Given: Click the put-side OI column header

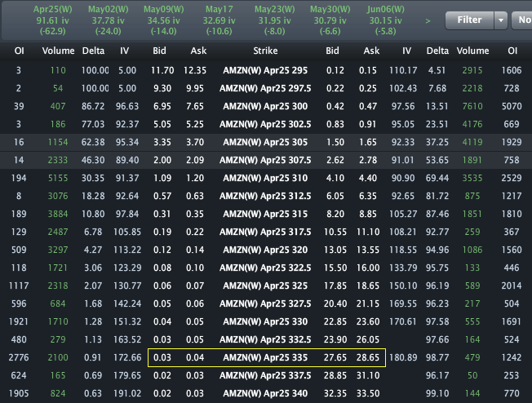Looking at the screenshot, I should tap(512, 51).
